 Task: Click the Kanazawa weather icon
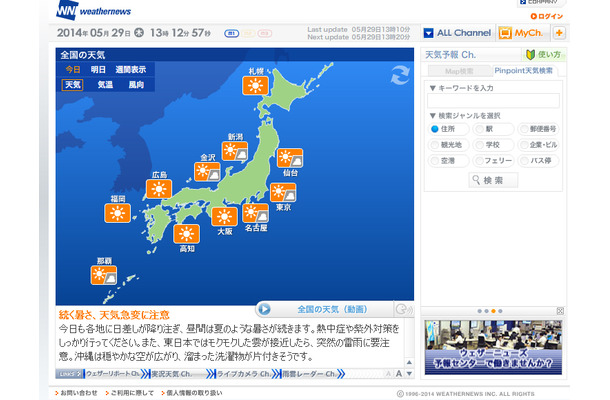tap(207, 172)
